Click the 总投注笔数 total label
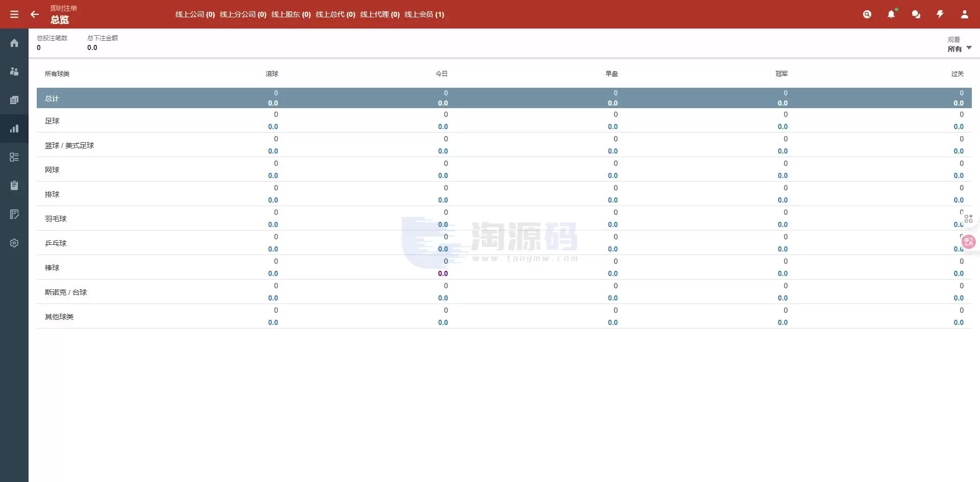Viewport: 980px width, 482px height. pyautogui.click(x=52, y=38)
